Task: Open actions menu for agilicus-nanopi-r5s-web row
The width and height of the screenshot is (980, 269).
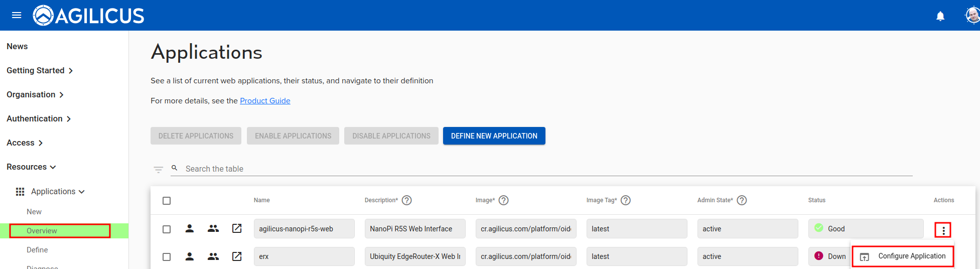Action: point(943,230)
